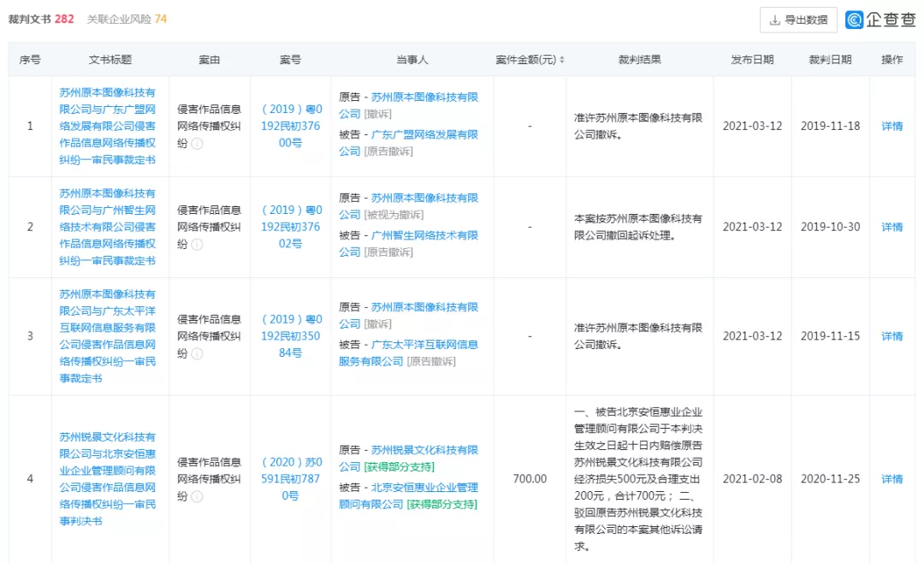The height and width of the screenshot is (563, 924).
Task: Click defendant 北京安恒惠业企业管理顾问有限公司 link
Action: tap(408, 495)
